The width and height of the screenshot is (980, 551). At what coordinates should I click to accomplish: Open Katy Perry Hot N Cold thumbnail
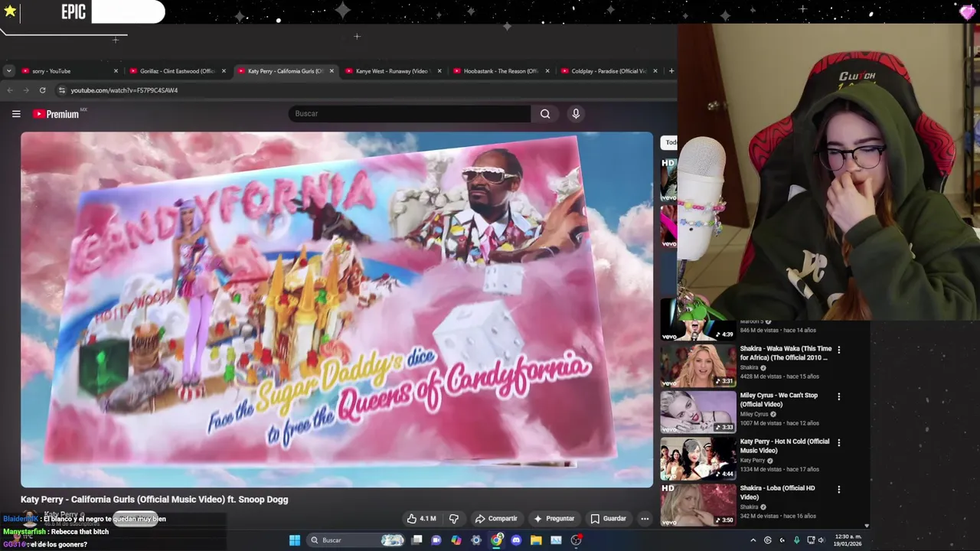click(698, 458)
